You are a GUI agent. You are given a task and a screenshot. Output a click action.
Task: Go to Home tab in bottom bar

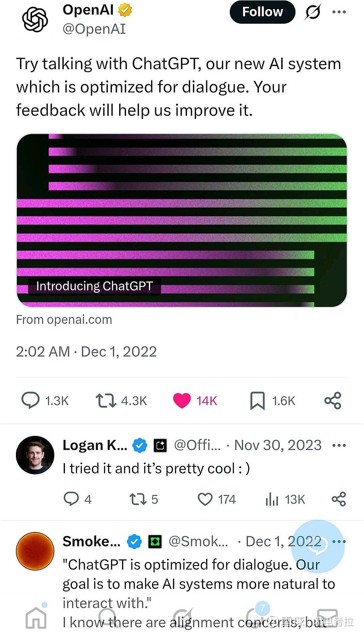click(36, 618)
